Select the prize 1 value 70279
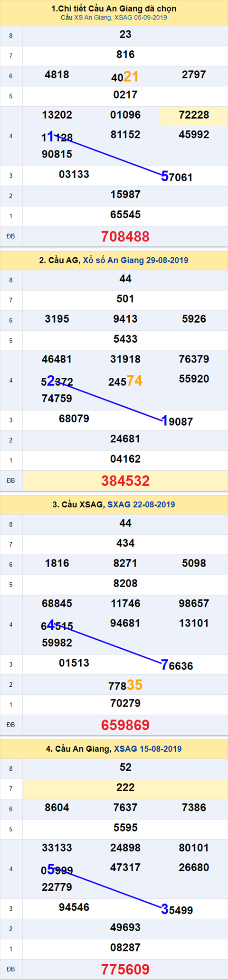The width and height of the screenshot is (228, 980). click(x=125, y=703)
